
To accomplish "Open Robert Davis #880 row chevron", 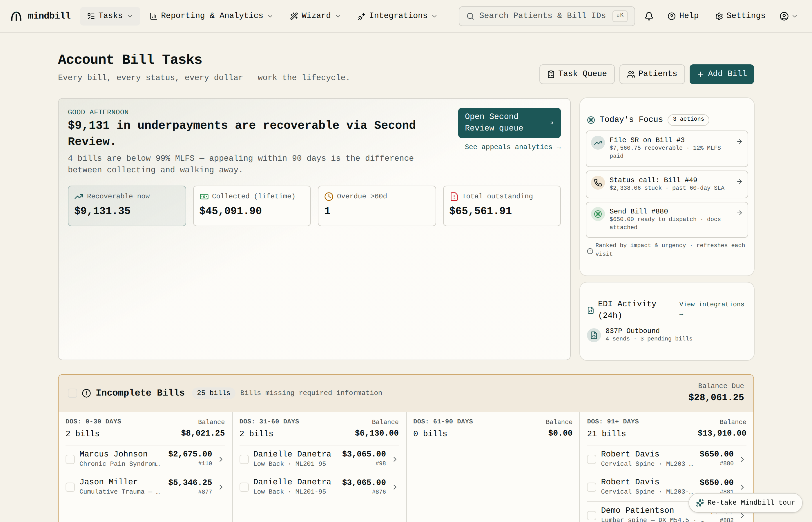I will coord(742,459).
